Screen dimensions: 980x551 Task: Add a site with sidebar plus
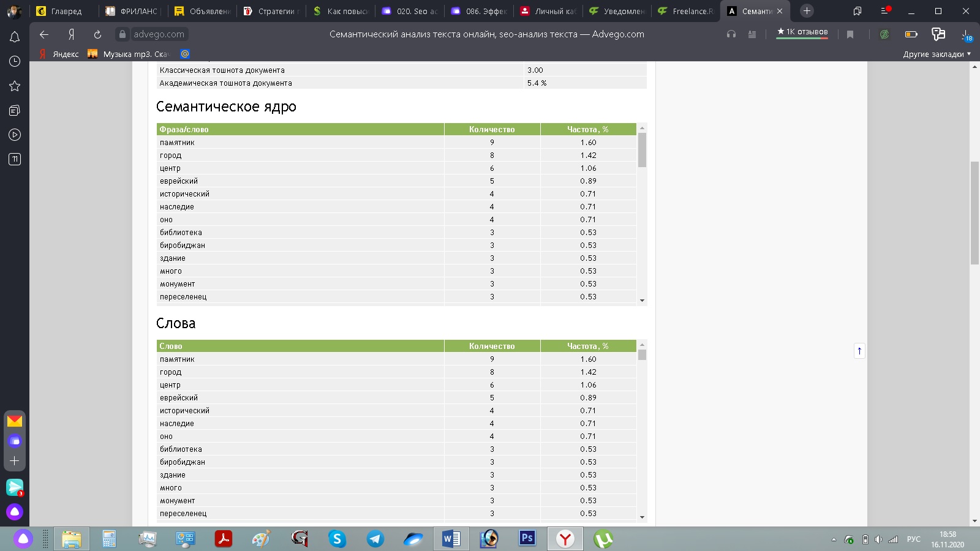point(15,460)
